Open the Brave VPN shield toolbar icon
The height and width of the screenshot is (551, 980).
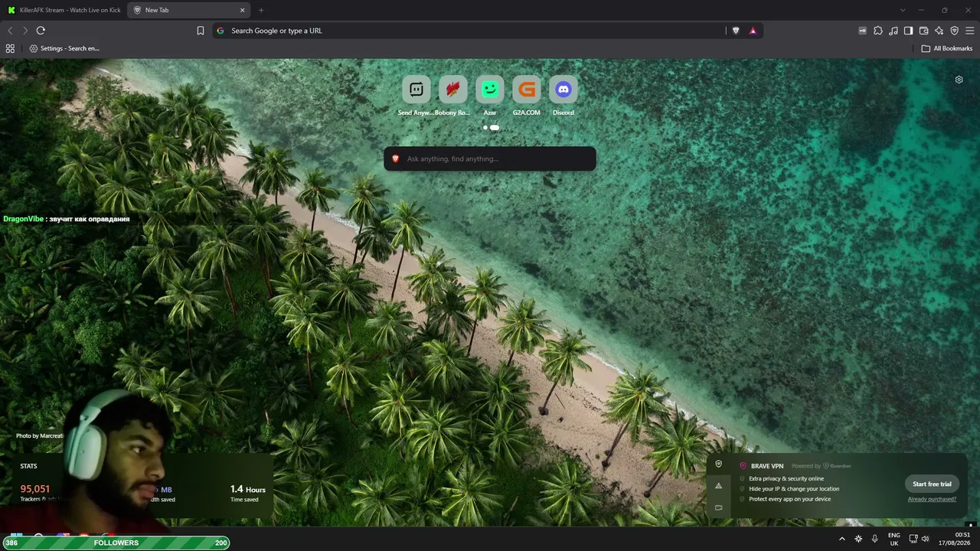pos(955,31)
